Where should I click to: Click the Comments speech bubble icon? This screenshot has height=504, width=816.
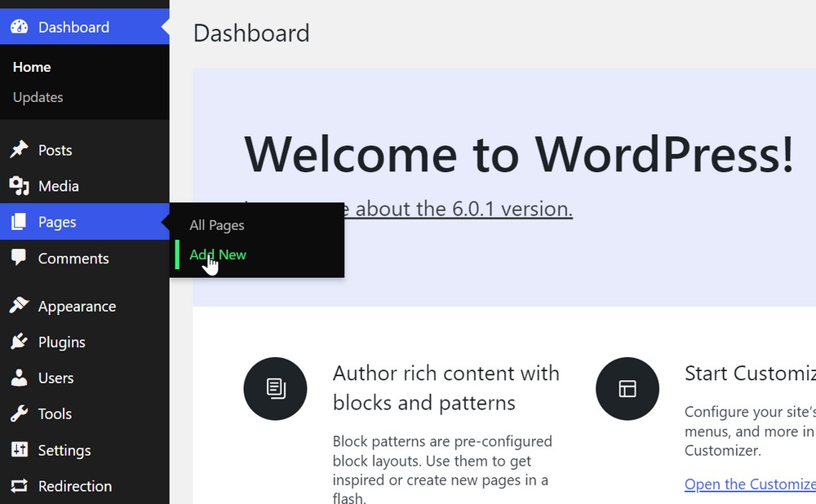(x=19, y=258)
